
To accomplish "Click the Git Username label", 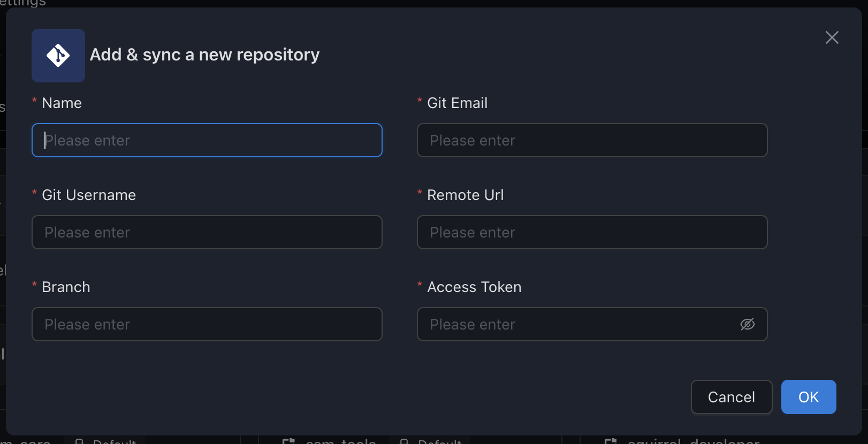I will (89, 195).
